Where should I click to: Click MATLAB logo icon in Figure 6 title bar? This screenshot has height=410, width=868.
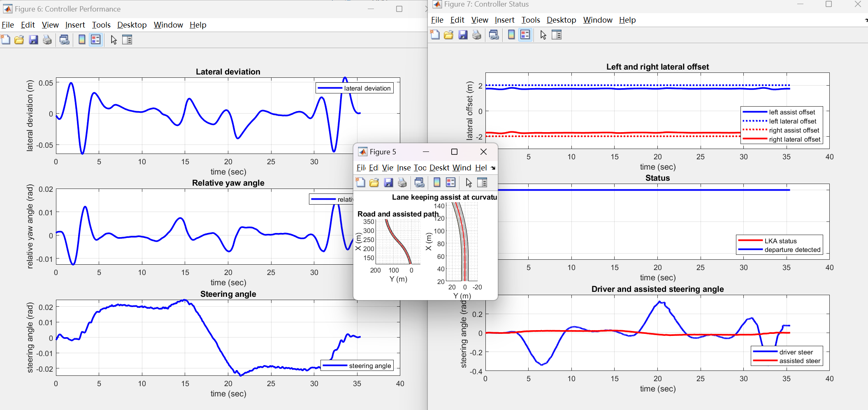7,9
